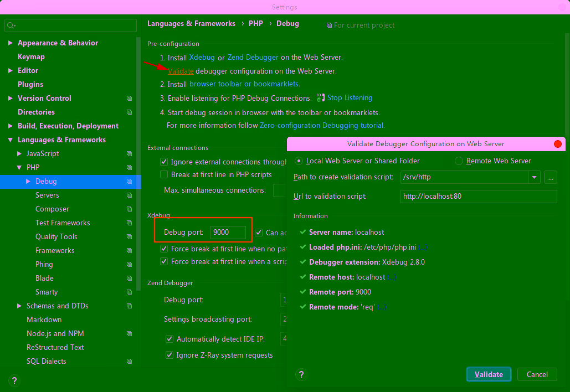Click project-level icon next to JavaScript
Screen dimensions: 570x392
pos(129,154)
